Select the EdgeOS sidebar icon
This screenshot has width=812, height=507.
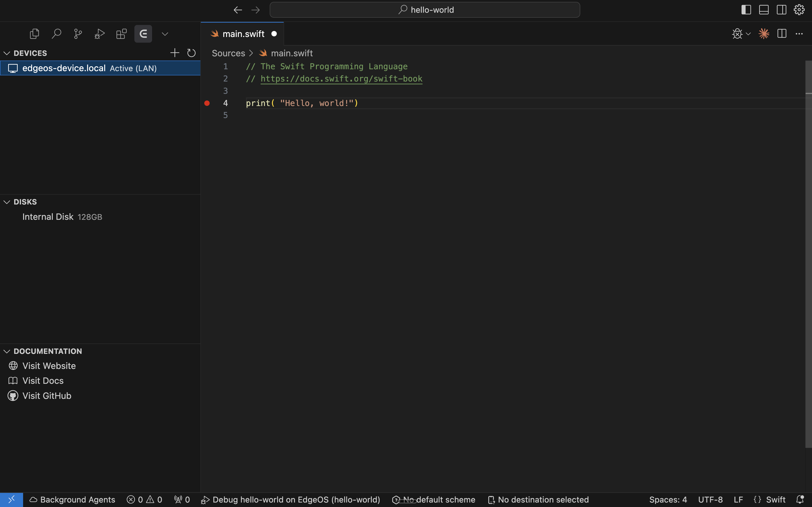click(143, 34)
